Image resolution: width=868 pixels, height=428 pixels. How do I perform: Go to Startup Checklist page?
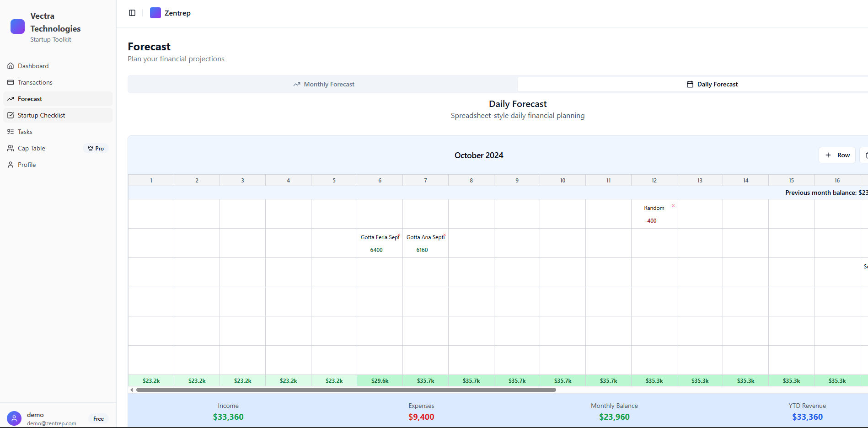41,115
